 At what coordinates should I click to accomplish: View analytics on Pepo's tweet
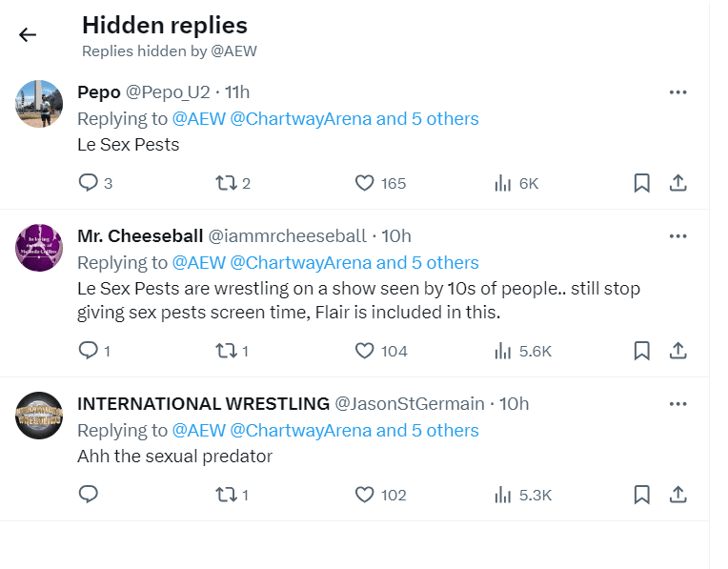point(504,183)
